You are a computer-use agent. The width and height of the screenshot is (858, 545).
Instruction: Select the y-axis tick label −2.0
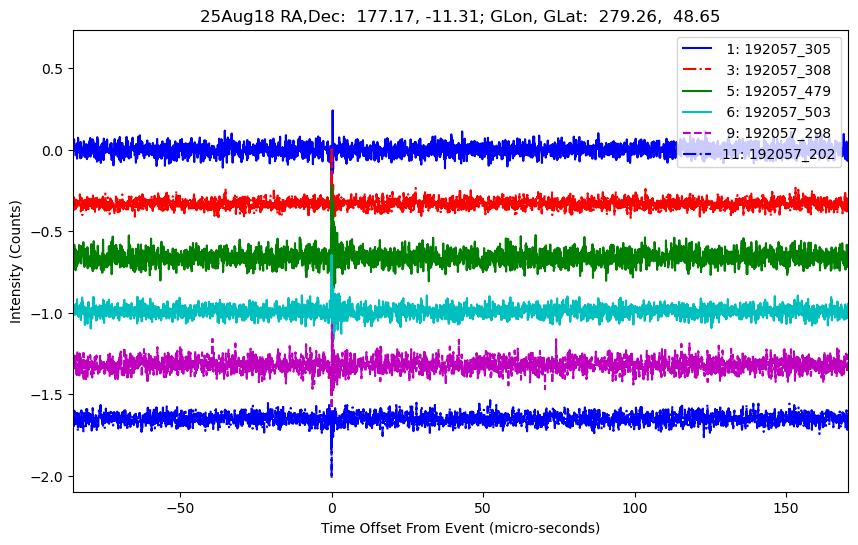coord(47,476)
